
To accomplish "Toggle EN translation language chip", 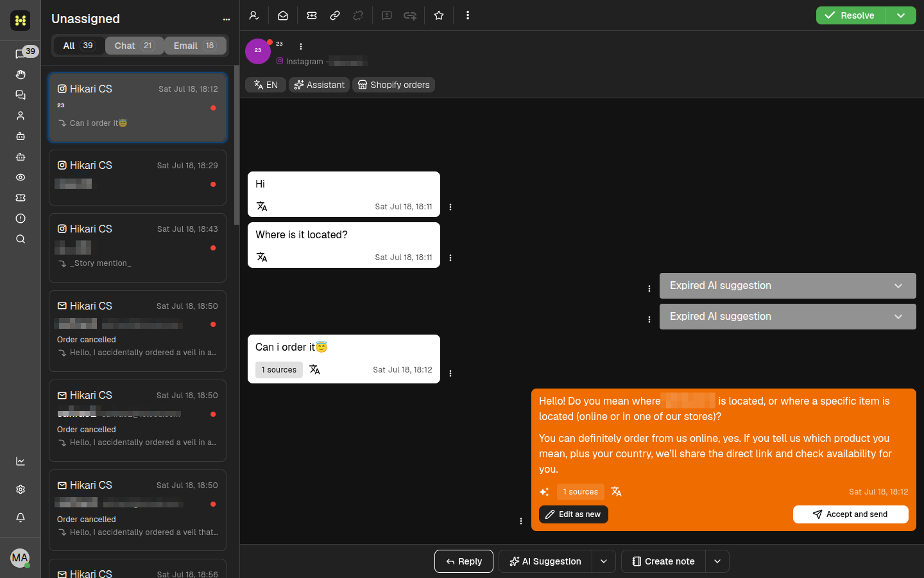I will [266, 85].
